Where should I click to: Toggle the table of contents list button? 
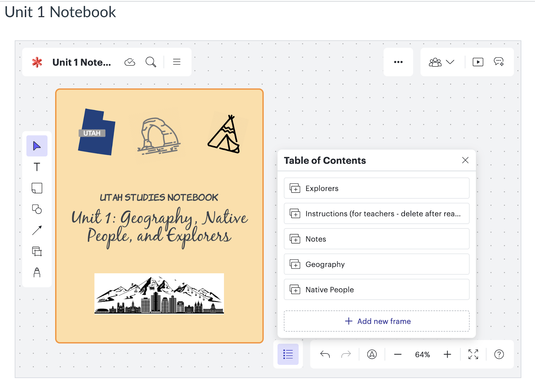tap(288, 354)
